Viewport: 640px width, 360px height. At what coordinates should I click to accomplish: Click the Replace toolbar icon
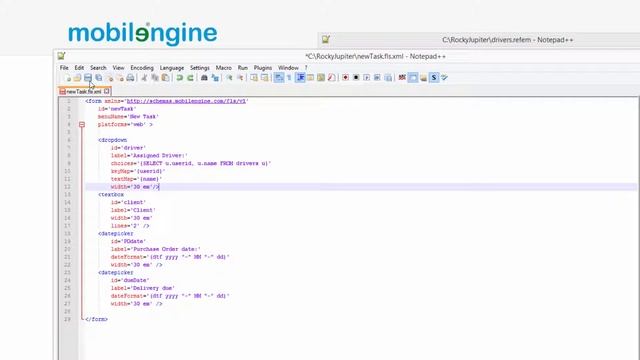pyautogui.click(x=215, y=78)
